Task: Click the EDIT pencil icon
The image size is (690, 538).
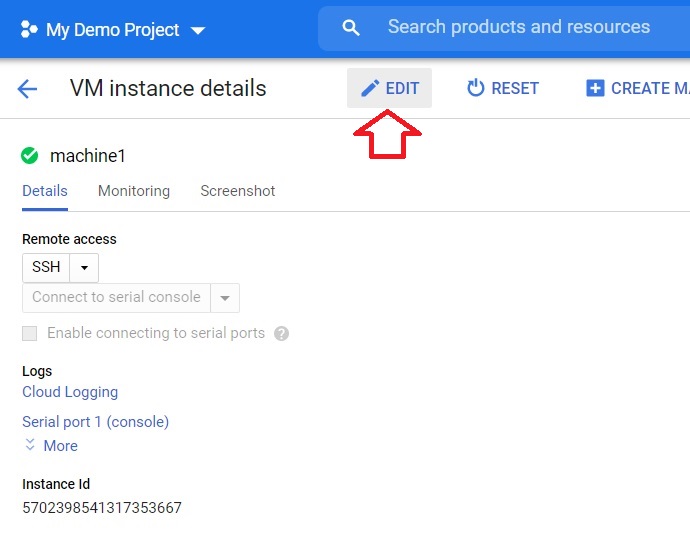Action: [x=370, y=88]
